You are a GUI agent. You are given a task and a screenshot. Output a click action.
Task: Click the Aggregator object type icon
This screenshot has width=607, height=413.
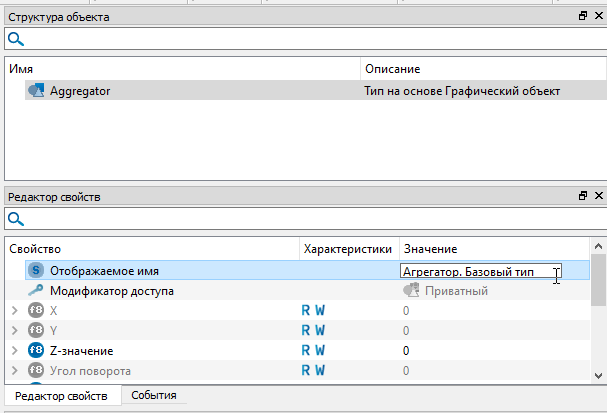coord(36,91)
